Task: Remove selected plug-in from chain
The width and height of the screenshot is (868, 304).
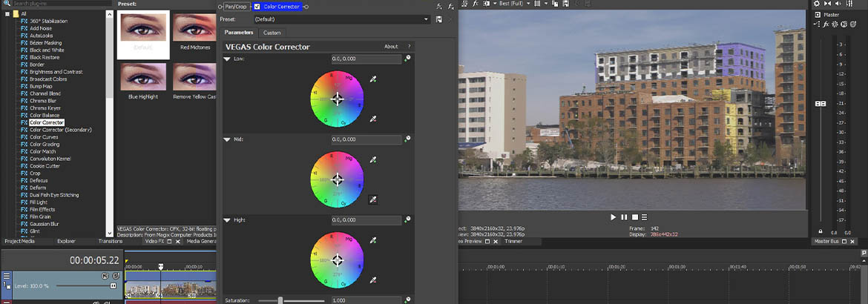Action: 451,7
